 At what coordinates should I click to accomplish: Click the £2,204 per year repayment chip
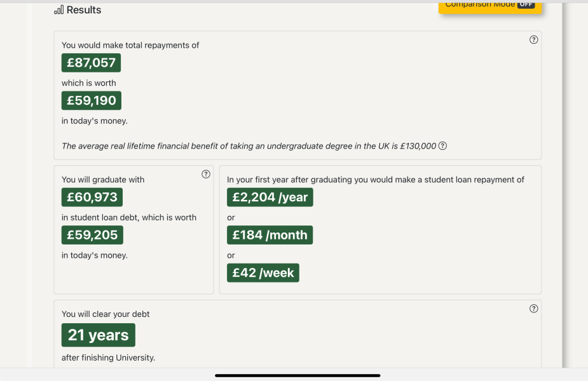(x=270, y=197)
